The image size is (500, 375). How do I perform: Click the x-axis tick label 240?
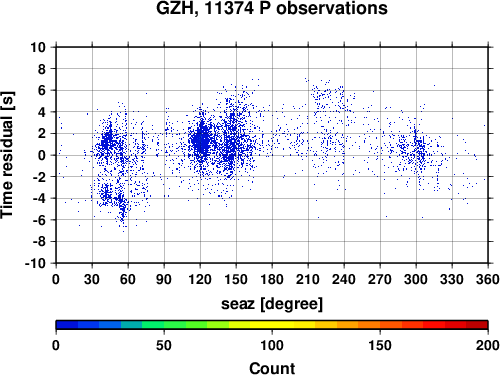click(x=344, y=279)
